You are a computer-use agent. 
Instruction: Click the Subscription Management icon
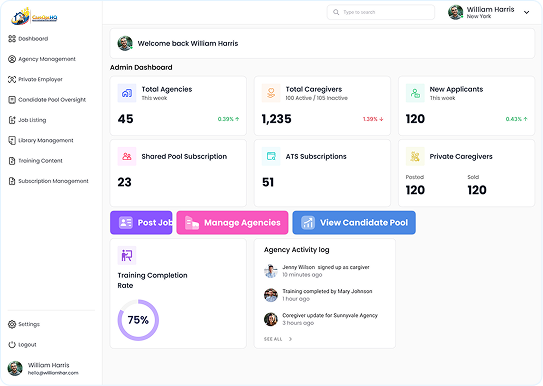12,181
